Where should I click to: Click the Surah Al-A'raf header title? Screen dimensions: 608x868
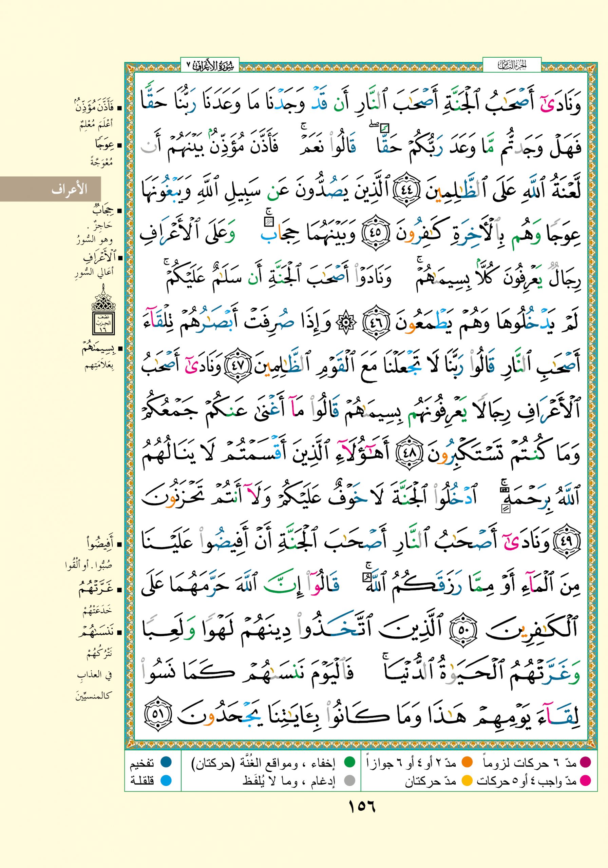pyautogui.click(x=210, y=66)
